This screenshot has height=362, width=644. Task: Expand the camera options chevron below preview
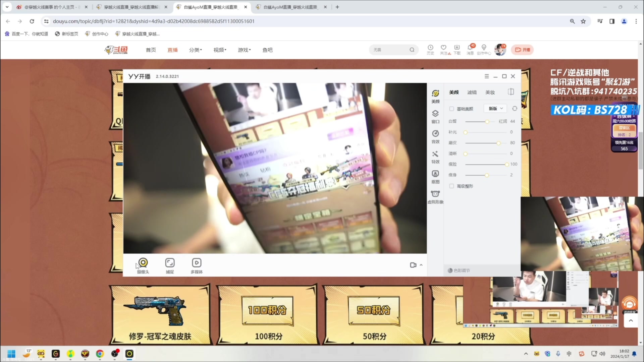[x=421, y=265]
